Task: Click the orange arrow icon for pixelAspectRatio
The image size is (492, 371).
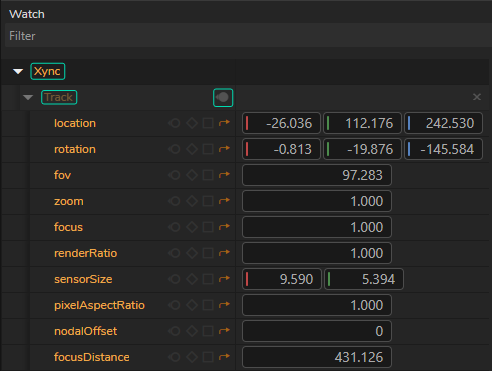Action: click(224, 305)
